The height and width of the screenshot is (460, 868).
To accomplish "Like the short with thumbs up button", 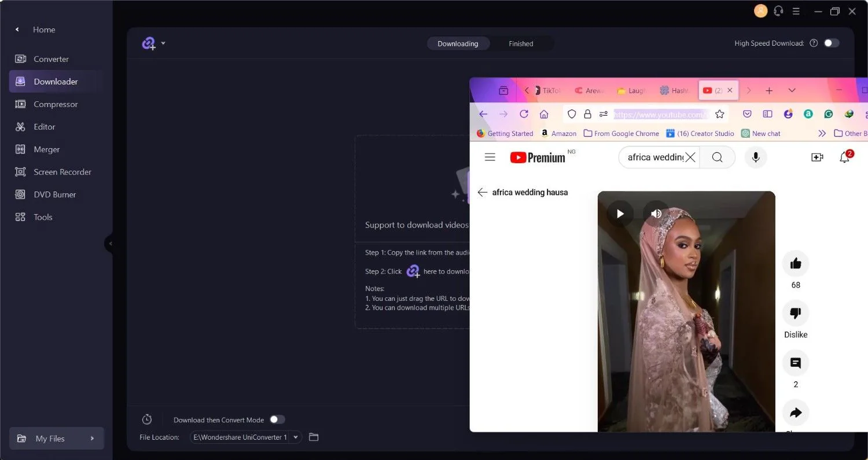I will pos(796,263).
